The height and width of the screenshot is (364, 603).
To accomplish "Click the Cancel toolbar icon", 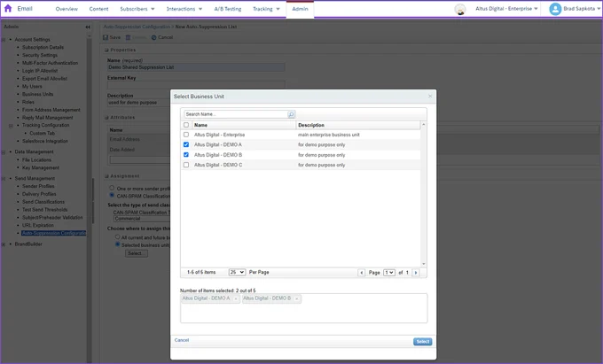I will pos(153,37).
